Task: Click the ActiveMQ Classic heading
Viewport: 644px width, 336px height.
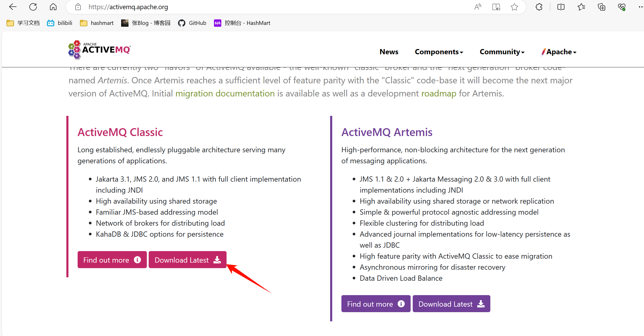Action: tap(120, 132)
